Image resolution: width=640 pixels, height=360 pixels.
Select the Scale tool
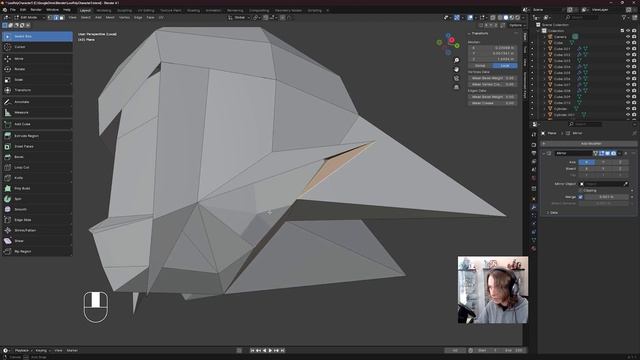[37, 80]
